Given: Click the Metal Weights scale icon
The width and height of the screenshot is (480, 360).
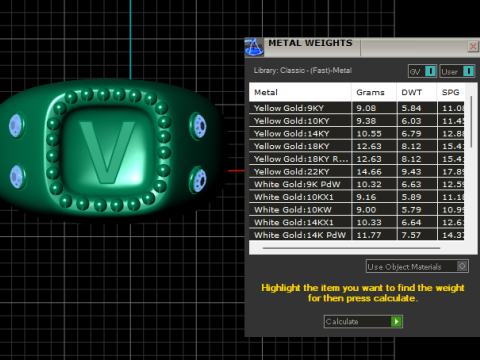Looking at the screenshot, I should tap(254, 47).
